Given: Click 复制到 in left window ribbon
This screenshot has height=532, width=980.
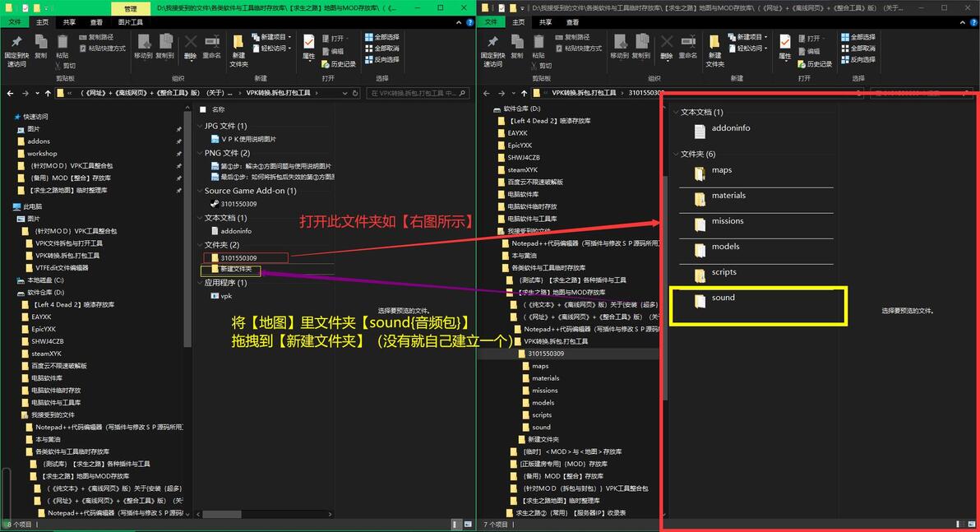Looking at the screenshot, I should [x=165, y=47].
